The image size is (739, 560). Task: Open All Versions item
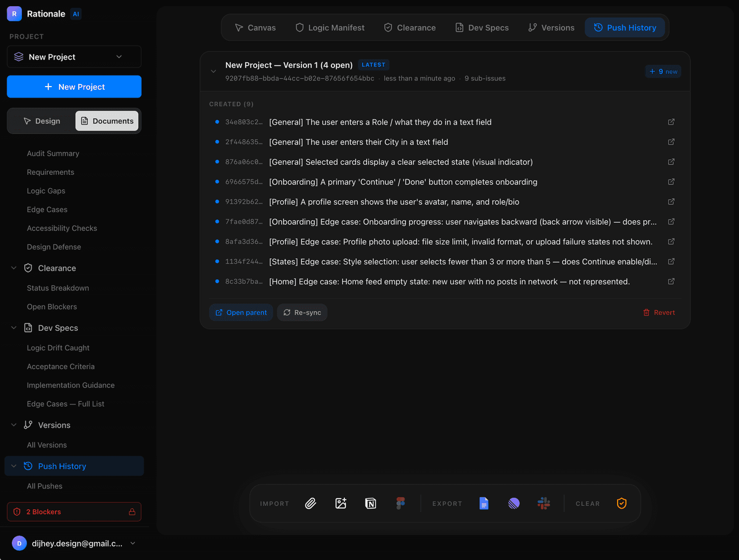(47, 445)
